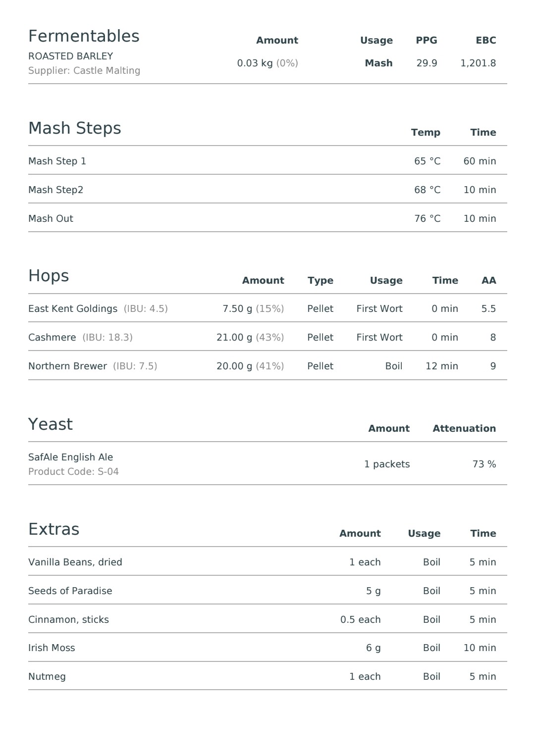This screenshot has width=535, height=756.
Task: Click the Product Code: S-04 text
Action: [x=73, y=471]
